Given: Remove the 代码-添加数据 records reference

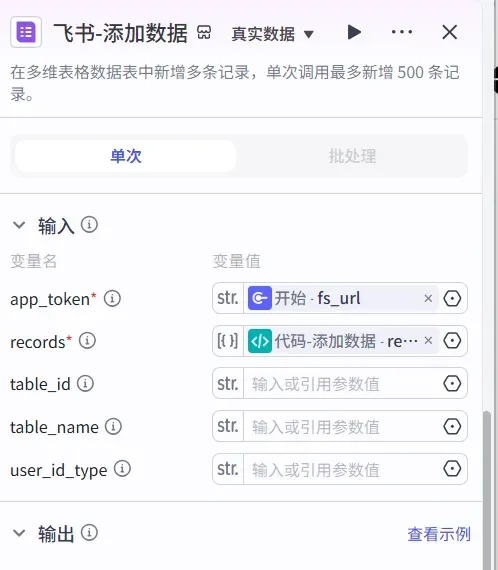Looking at the screenshot, I should 428,341.
